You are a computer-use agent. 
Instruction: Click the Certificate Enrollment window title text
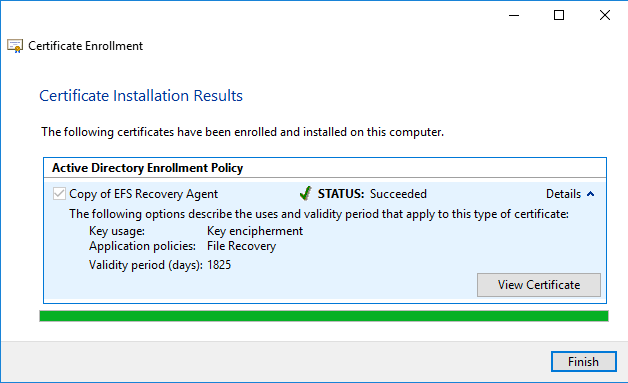tap(85, 46)
